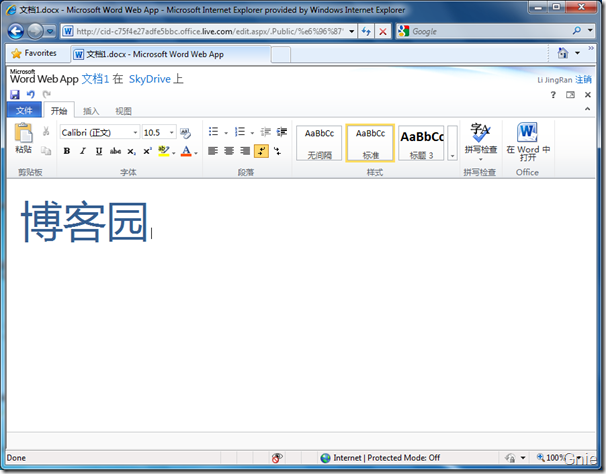Open the 文档1 document link
Screen dimensions: 606x474
click(95, 79)
